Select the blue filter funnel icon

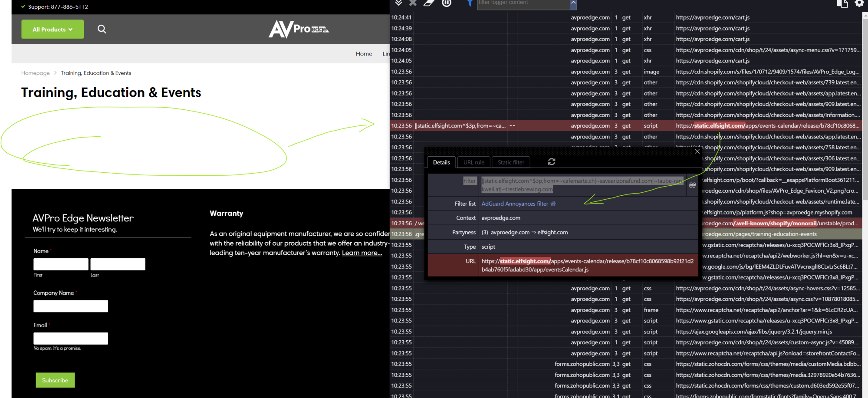point(470,3)
